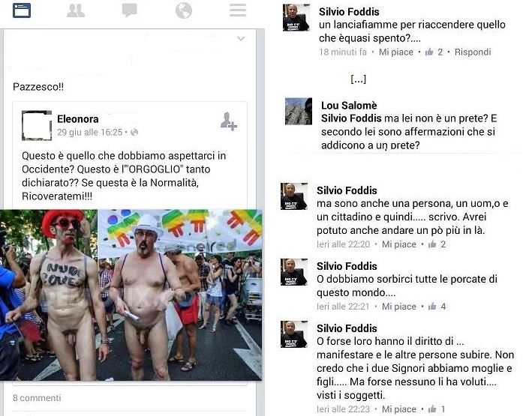Like the comment posted Ieri alle 22:20
The width and height of the screenshot is (532, 416).
tap(399, 244)
